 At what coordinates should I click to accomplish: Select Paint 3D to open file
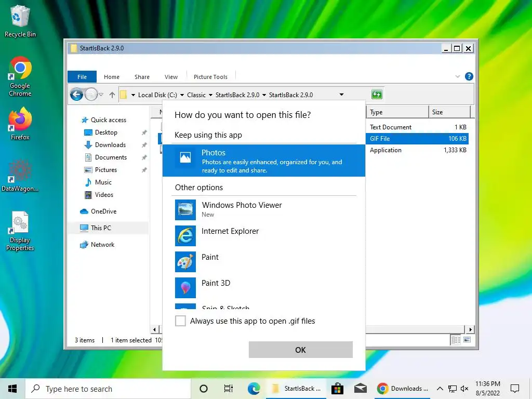tap(263, 288)
